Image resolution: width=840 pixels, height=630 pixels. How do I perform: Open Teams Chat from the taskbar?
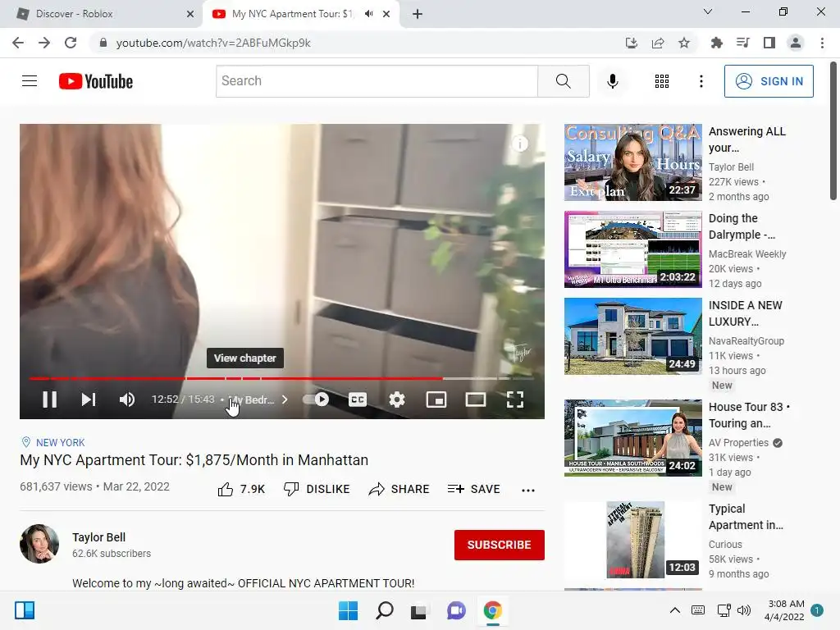pos(456,610)
